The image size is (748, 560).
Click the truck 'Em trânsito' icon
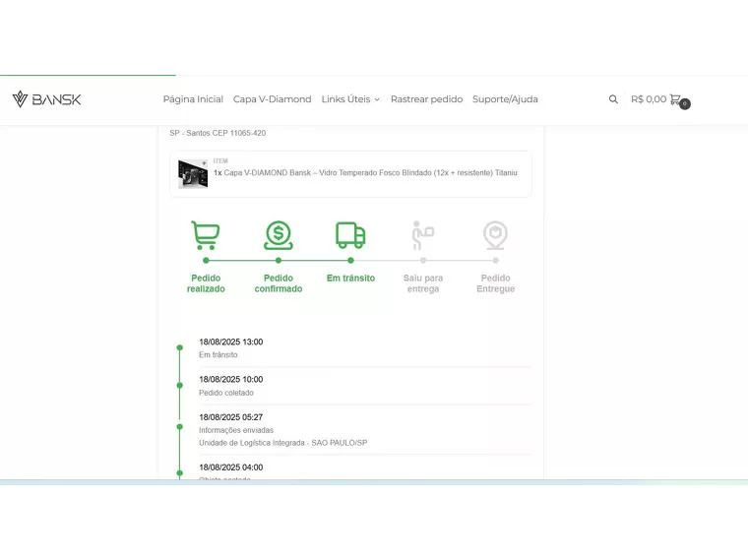(350, 235)
